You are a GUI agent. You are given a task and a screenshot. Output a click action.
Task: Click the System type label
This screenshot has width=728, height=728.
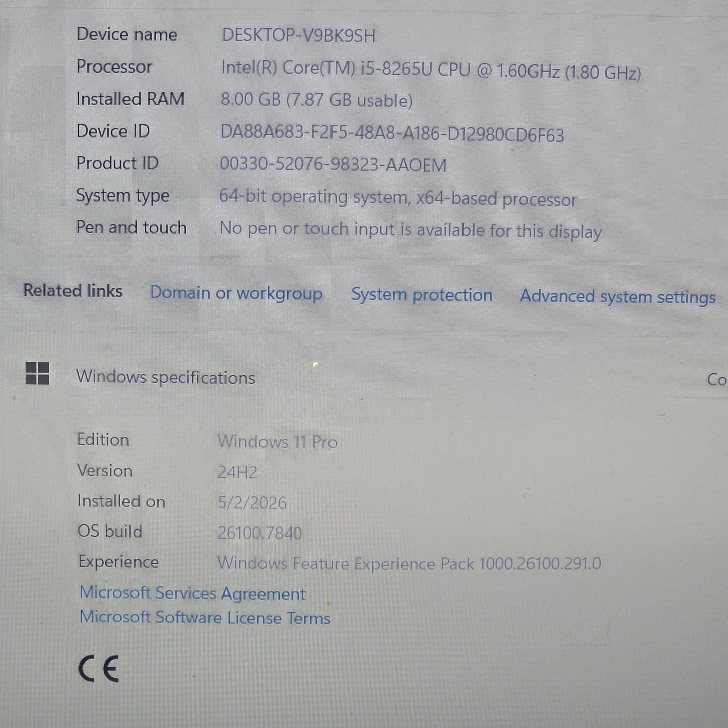pyautogui.click(x=122, y=196)
